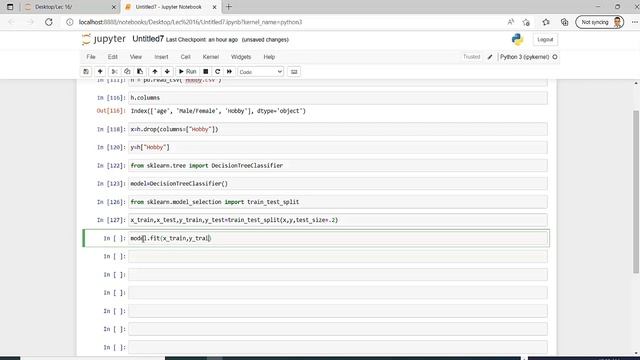640x360 pixels.
Task: Select the first empty cell below model.fit
Action: [x=338, y=256]
